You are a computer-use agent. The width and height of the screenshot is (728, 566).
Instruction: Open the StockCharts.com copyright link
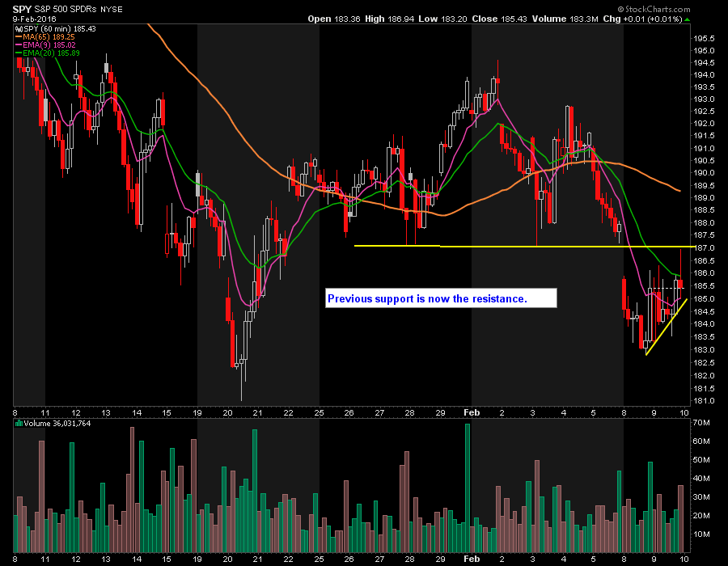(x=654, y=9)
